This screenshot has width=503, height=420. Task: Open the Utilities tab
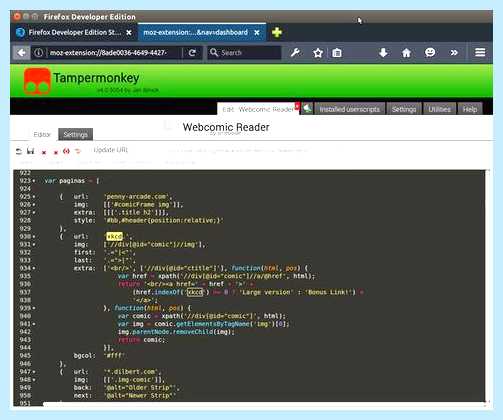(439, 109)
